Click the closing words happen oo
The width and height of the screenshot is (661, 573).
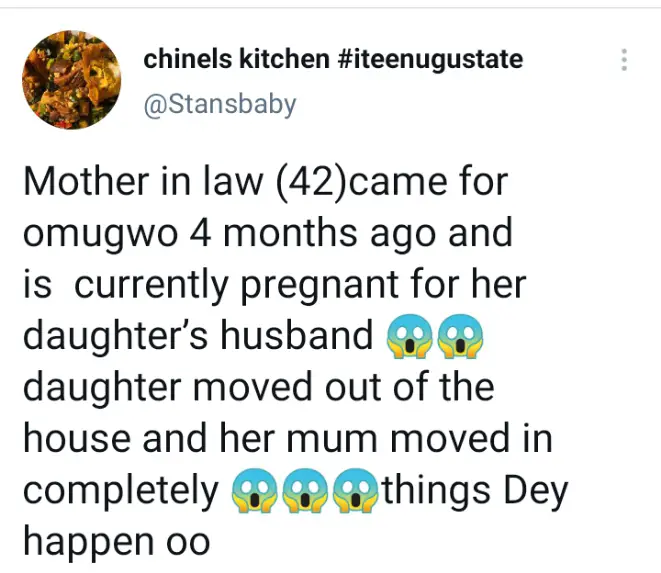117,543
